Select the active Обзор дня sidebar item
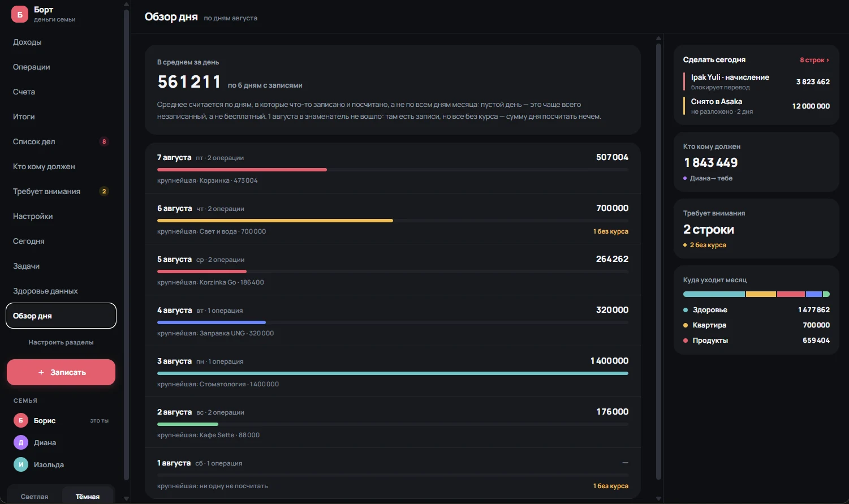Viewport: 849px width, 504px height. (61, 316)
